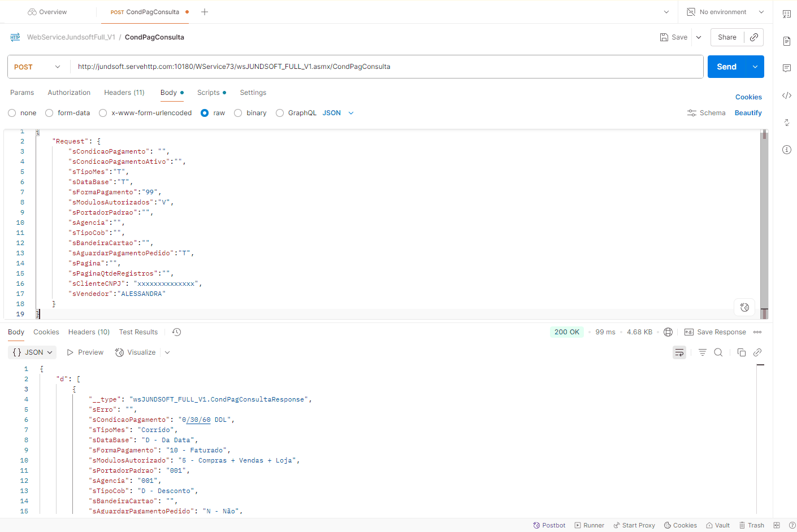Viewport: 797px width, 532px height.
Task: Open the POST method dropdown
Action: point(37,67)
